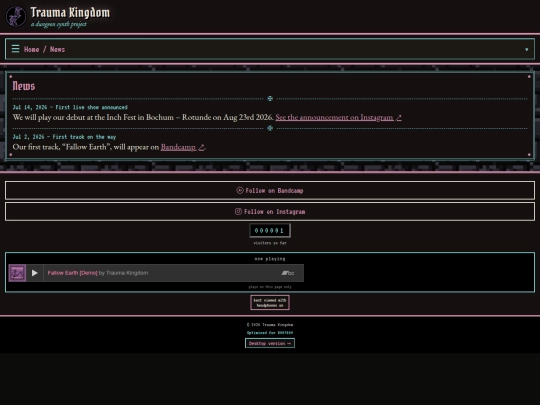Play the Fallow Earth demo track
The image size is (540, 405).
tap(34, 273)
